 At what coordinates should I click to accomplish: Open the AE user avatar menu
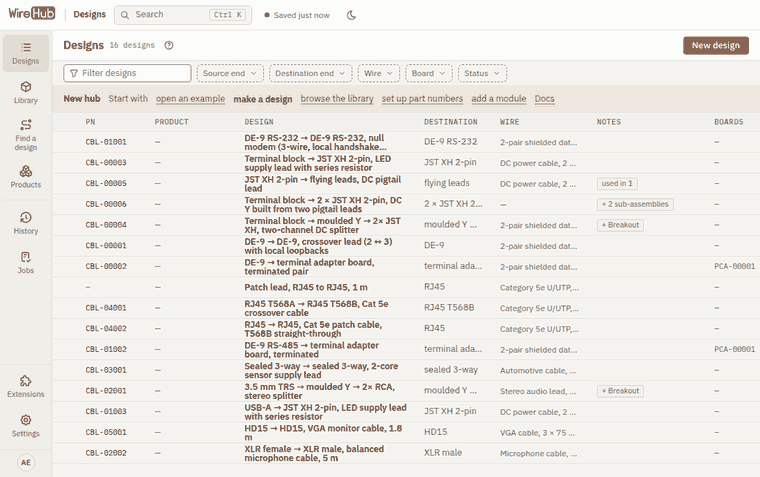(26, 462)
